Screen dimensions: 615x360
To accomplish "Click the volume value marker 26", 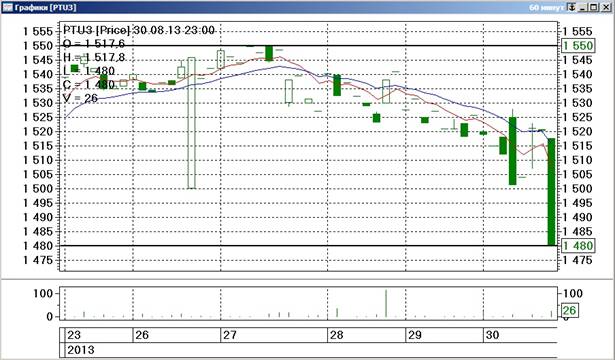I will (569, 311).
